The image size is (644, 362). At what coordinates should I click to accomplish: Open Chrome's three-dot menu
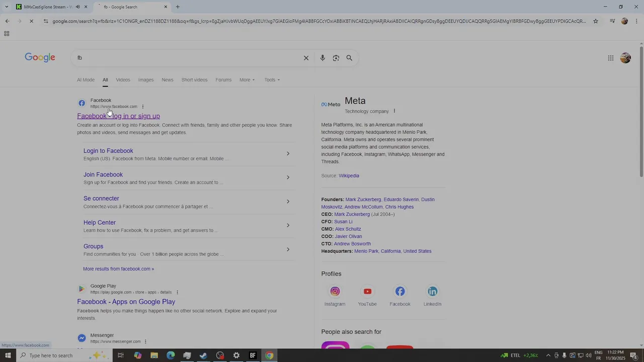coord(637,21)
